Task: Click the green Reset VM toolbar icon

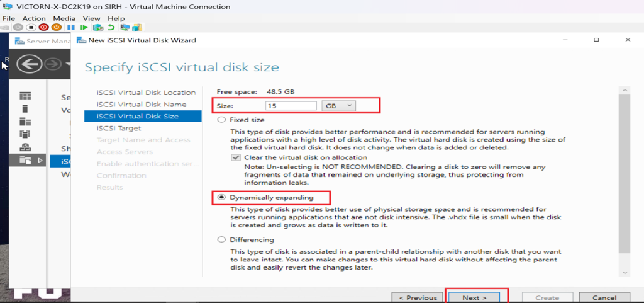Action: click(x=84, y=28)
